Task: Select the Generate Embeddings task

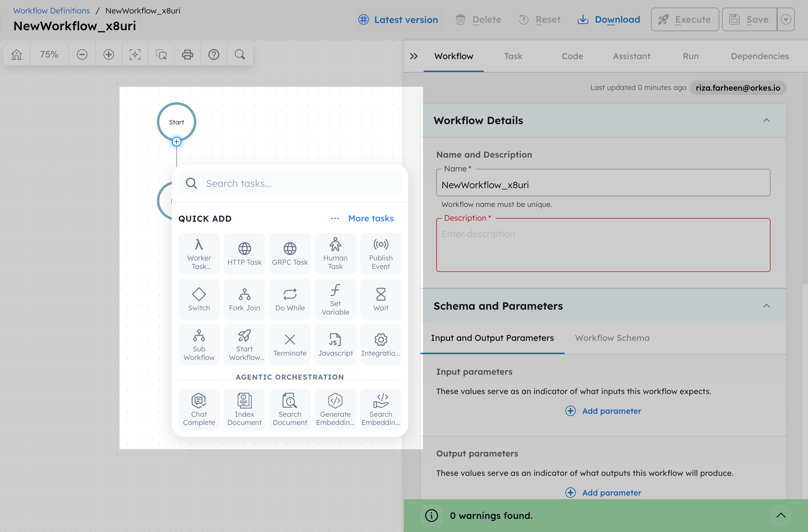Action: 335,409
